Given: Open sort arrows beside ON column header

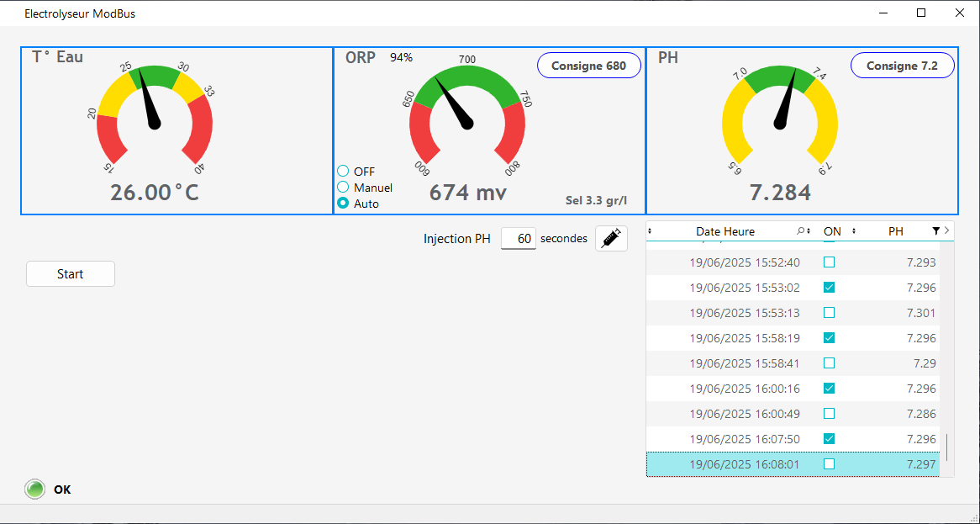Looking at the screenshot, I should tap(854, 231).
